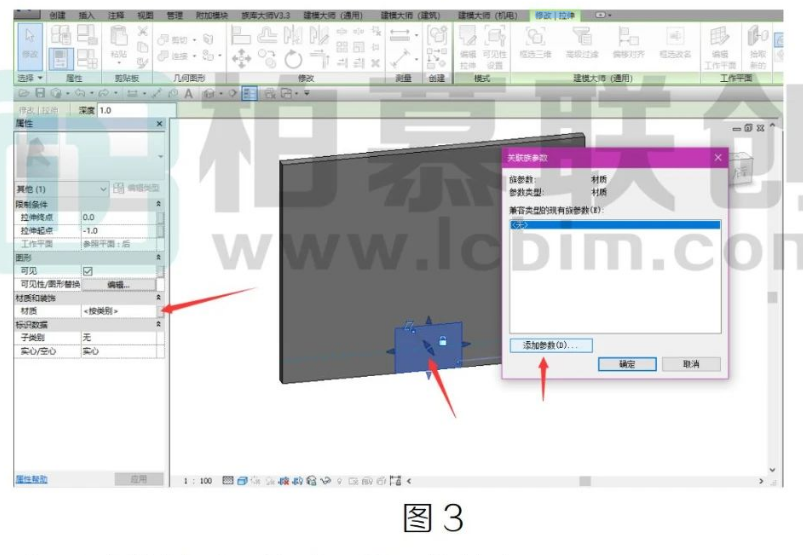Select the 修改 (Modify) arrow tool

point(30,46)
